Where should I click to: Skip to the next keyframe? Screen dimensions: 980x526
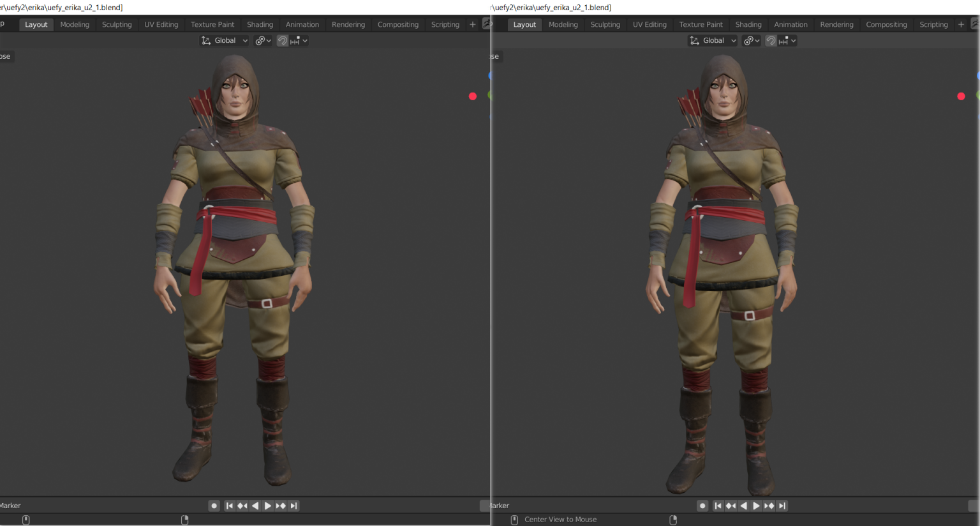point(281,506)
